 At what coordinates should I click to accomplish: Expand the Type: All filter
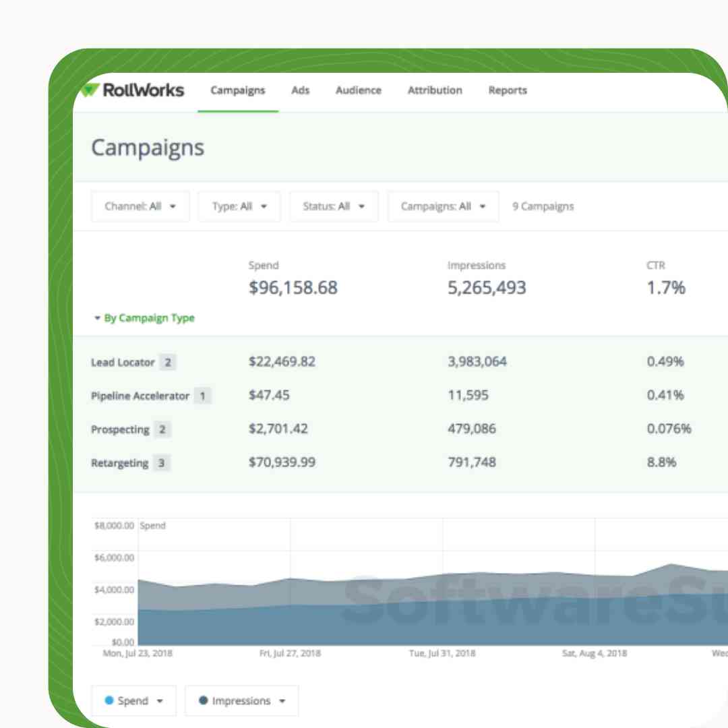coord(239,206)
